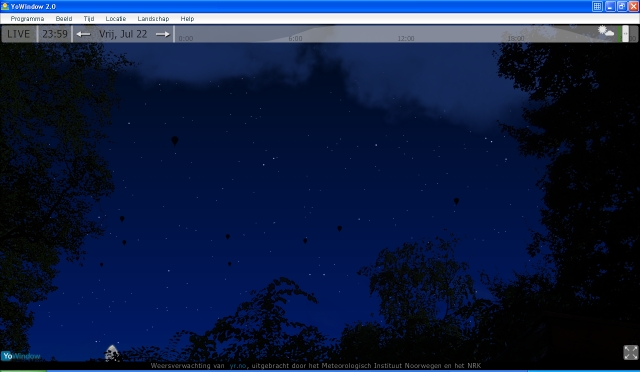Click the large hot air balloon at upper left
640x372 pixels.
175,141
